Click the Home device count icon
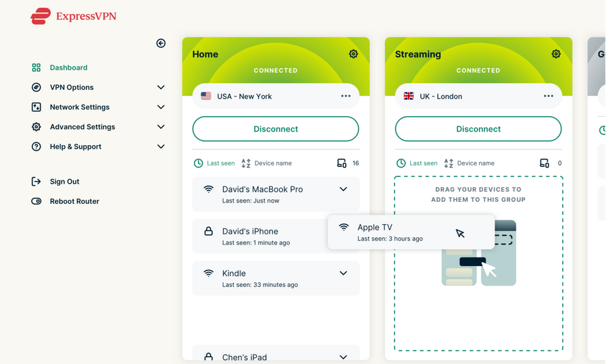 coord(342,163)
